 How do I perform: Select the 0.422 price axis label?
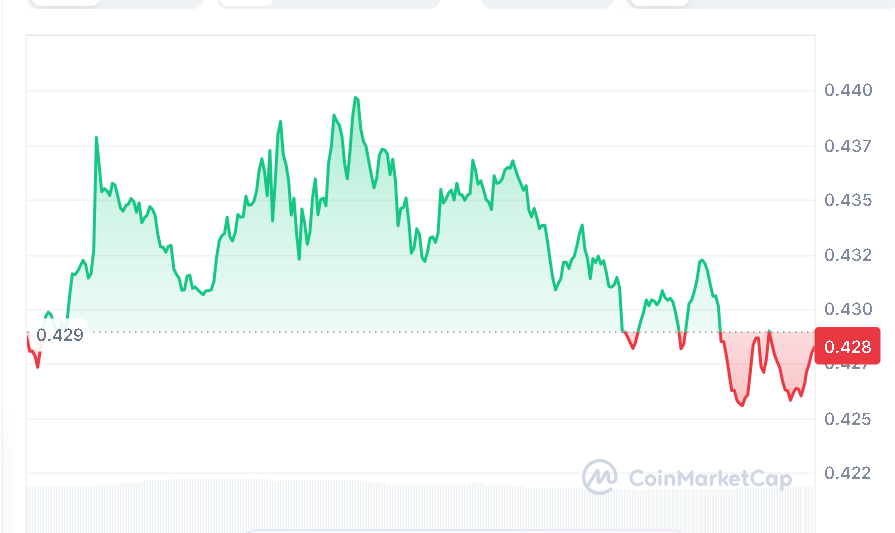click(x=848, y=473)
